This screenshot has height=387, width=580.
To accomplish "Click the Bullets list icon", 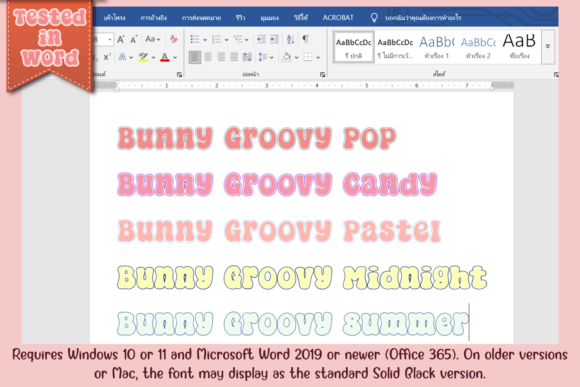I will (195, 39).
